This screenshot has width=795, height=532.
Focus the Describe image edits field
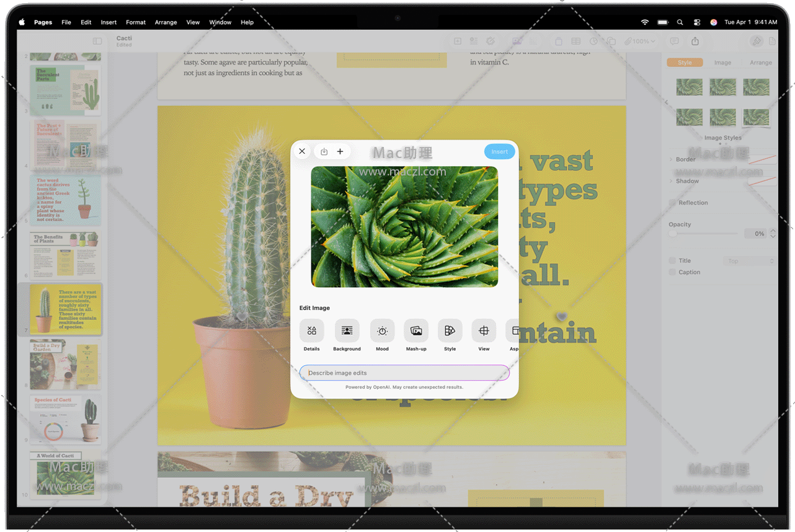pyautogui.click(x=404, y=373)
